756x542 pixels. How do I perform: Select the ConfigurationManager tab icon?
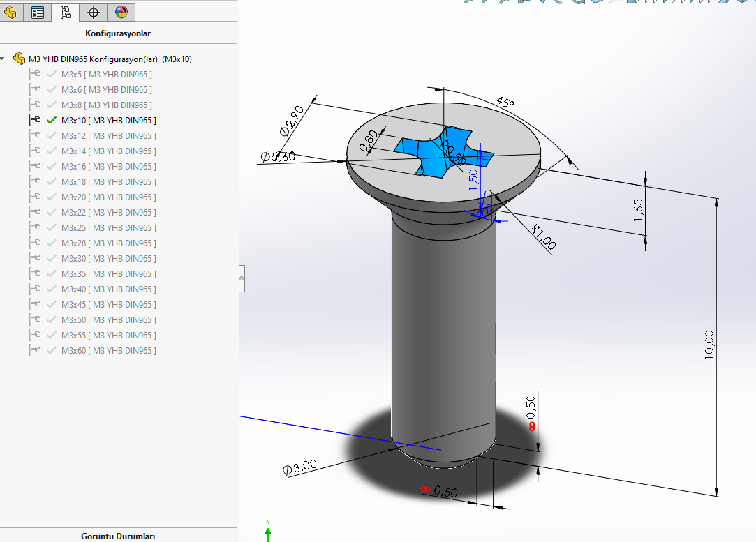(x=65, y=12)
